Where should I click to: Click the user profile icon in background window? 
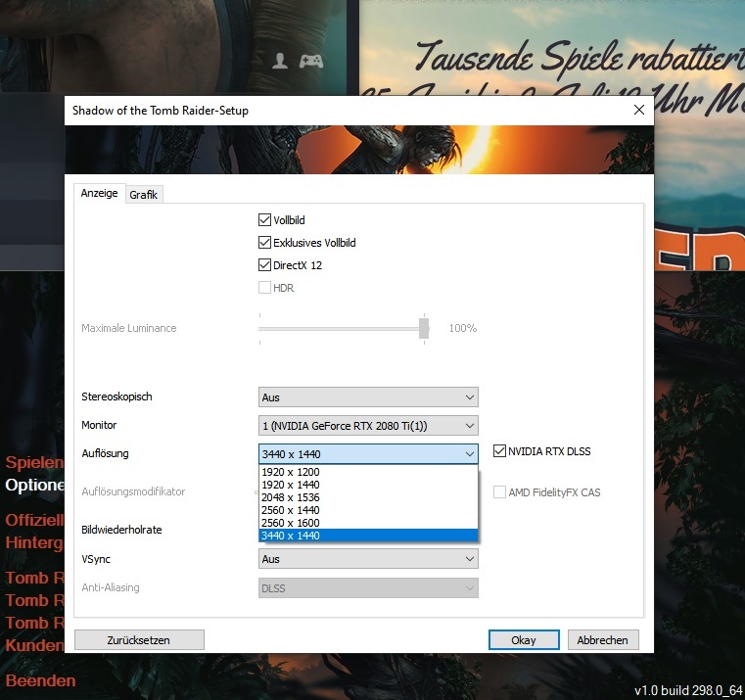pos(280,61)
